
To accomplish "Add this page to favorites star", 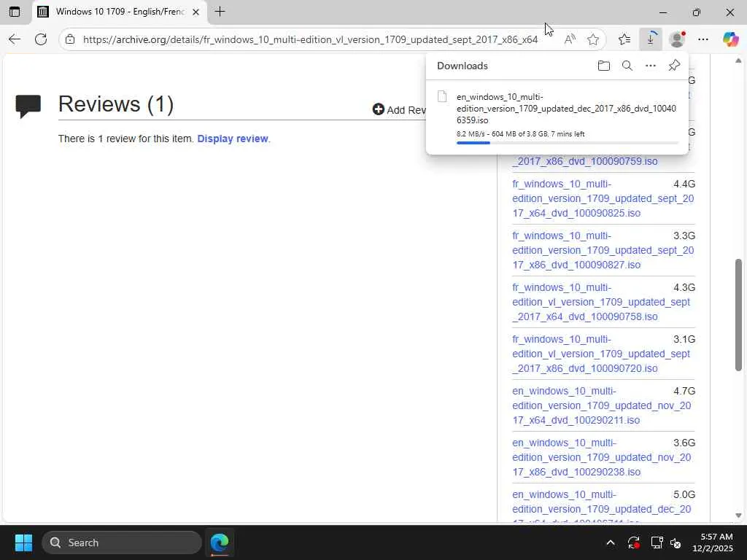I will click(x=592, y=39).
